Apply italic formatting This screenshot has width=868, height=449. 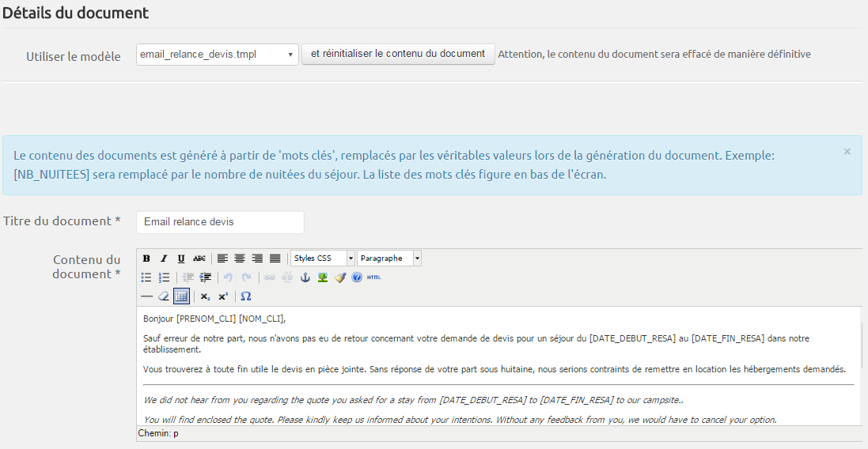[164, 258]
